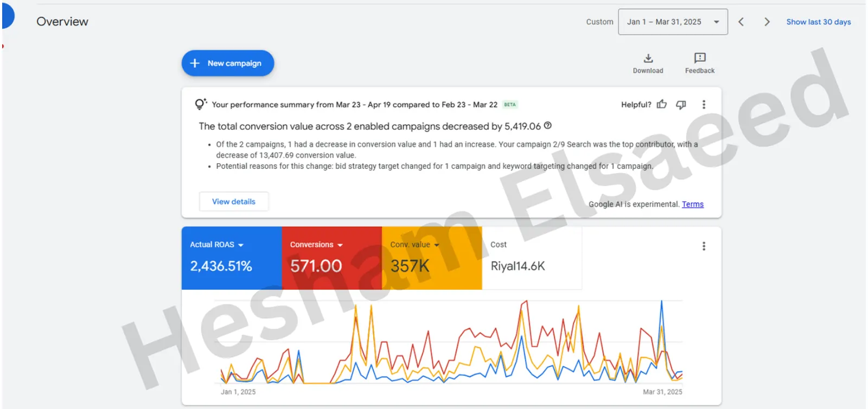Click the BETA badge
Image resolution: width=868 pixels, height=409 pixels.
(x=510, y=105)
